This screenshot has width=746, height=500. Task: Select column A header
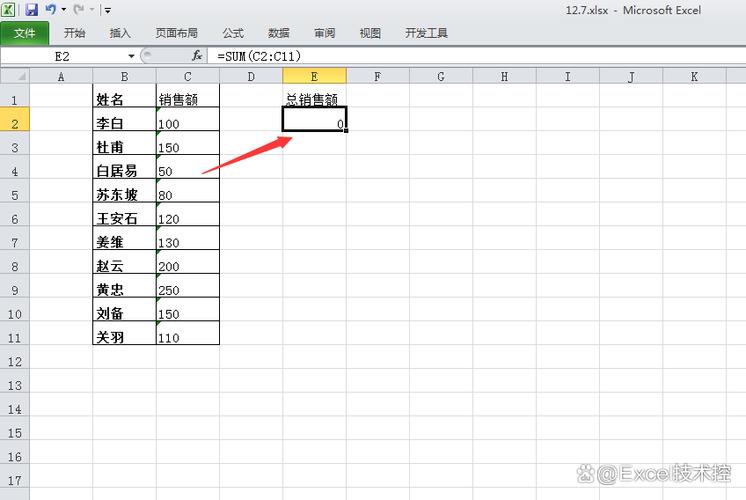point(61,76)
